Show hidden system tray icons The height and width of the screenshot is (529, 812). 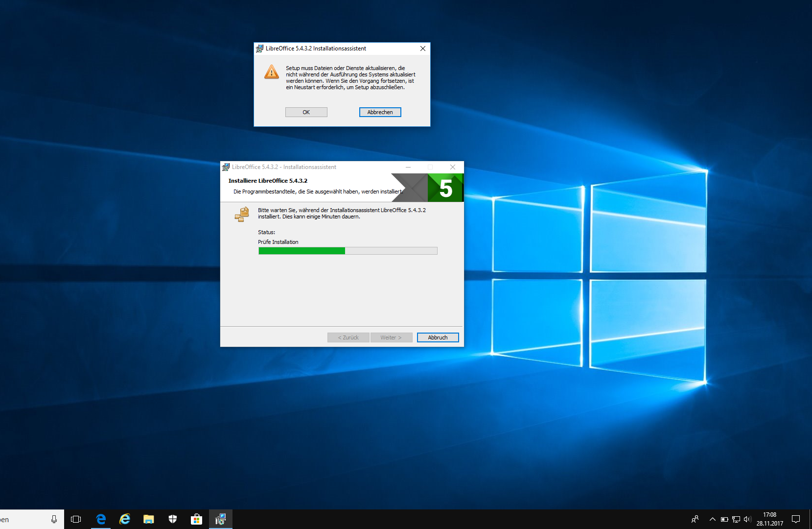pyautogui.click(x=713, y=519)
